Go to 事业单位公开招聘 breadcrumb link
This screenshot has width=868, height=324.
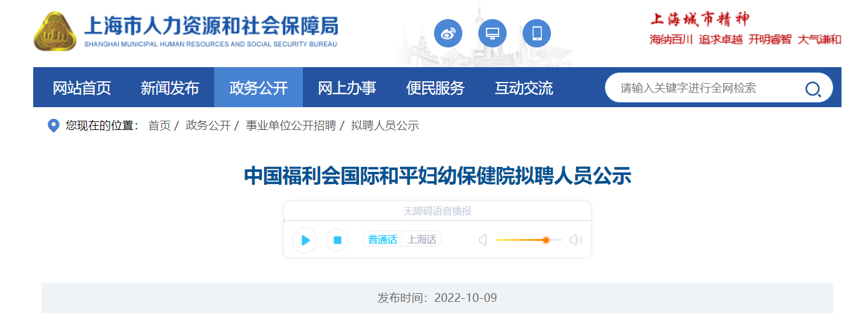tap(291, 126)
